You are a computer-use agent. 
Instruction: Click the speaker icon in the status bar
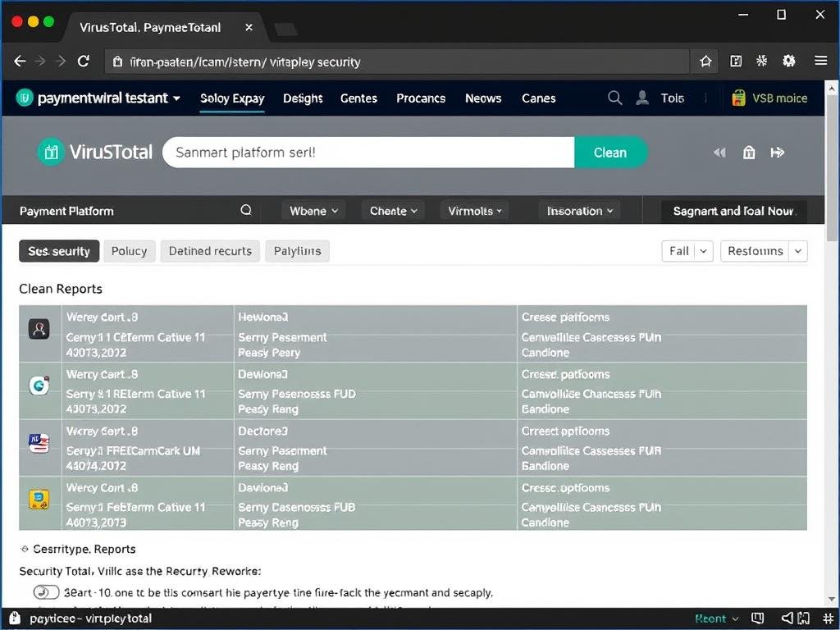click(787, 619)
